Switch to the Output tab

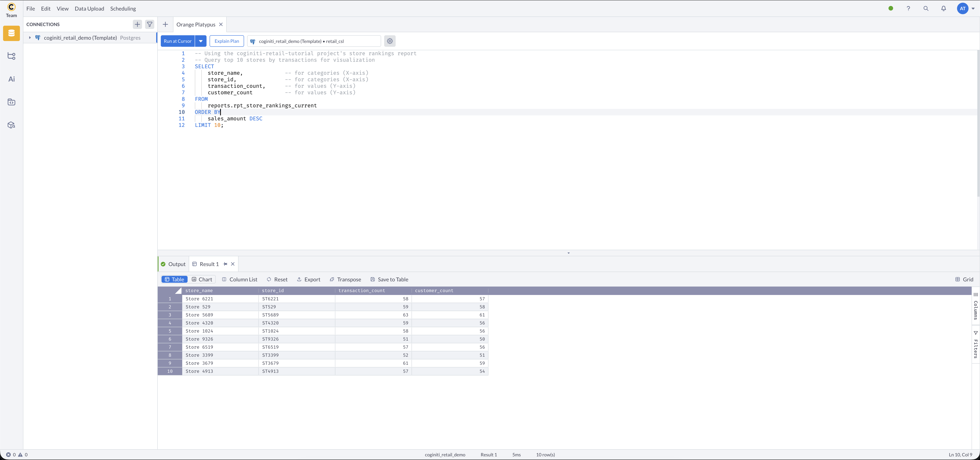173,264
